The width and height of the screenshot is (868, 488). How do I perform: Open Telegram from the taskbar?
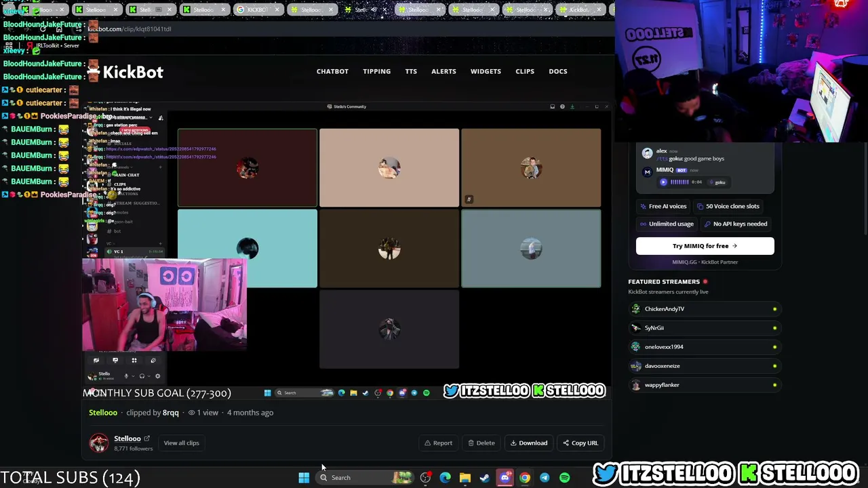545,478
